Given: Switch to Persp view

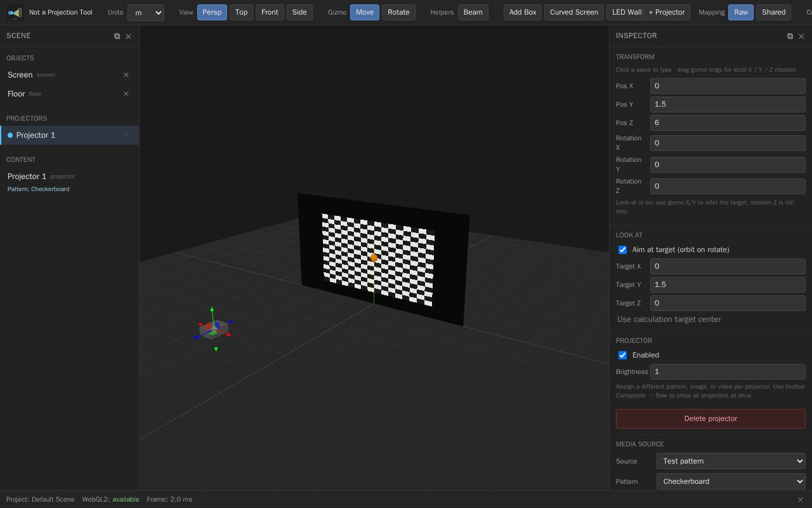Looking at the screenshot, I should (x=212, y=12).
